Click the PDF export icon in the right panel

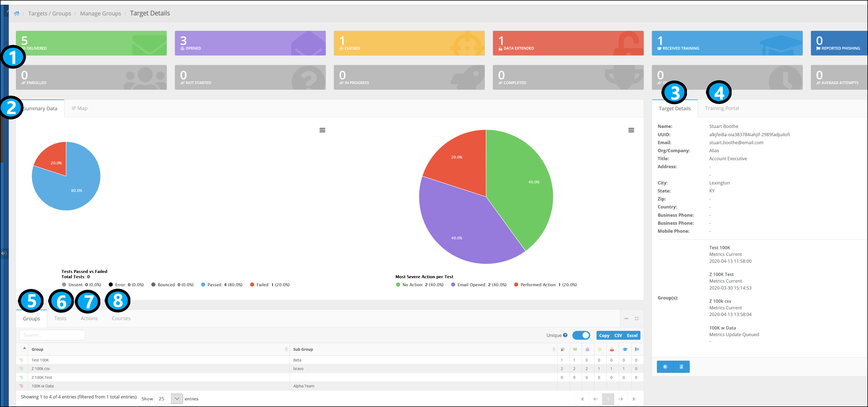[x=682, y=367]
